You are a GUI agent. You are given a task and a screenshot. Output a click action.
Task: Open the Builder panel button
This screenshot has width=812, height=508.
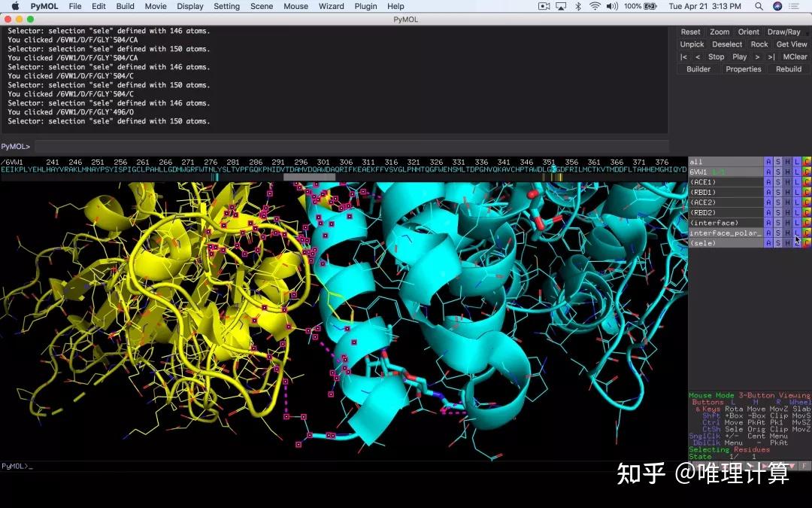698,69
